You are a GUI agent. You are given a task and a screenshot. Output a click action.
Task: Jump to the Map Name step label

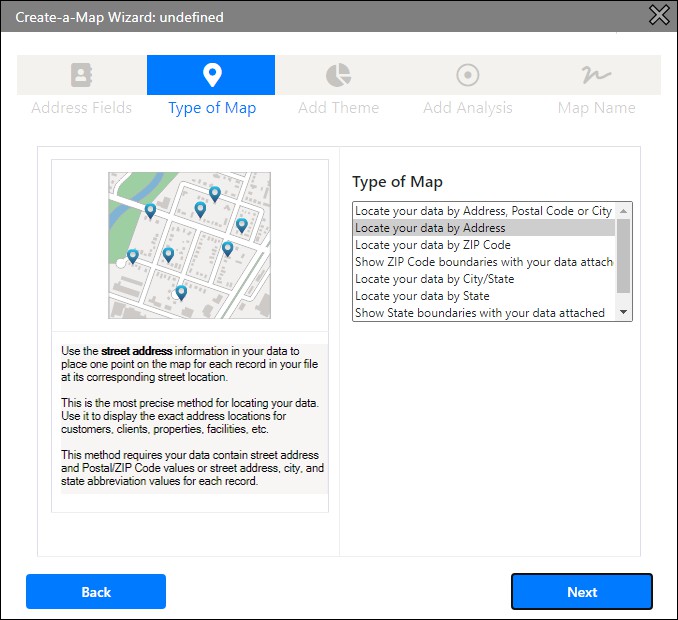coord(596,108)
